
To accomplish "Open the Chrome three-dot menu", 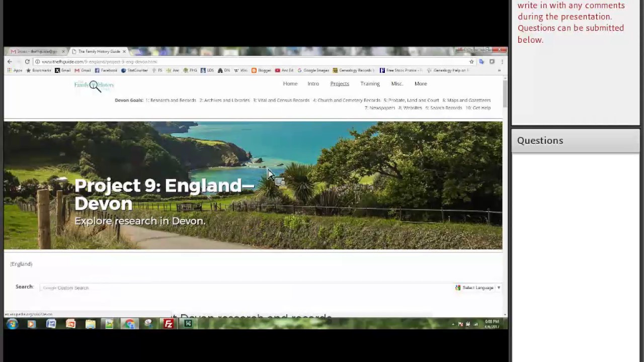I will [x=502, y=61].
